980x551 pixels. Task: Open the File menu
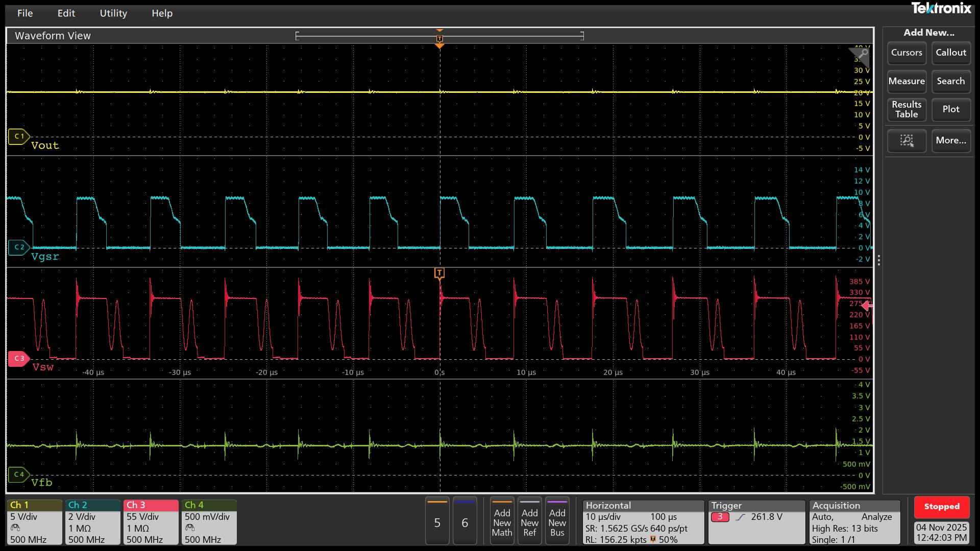(24, 13)
